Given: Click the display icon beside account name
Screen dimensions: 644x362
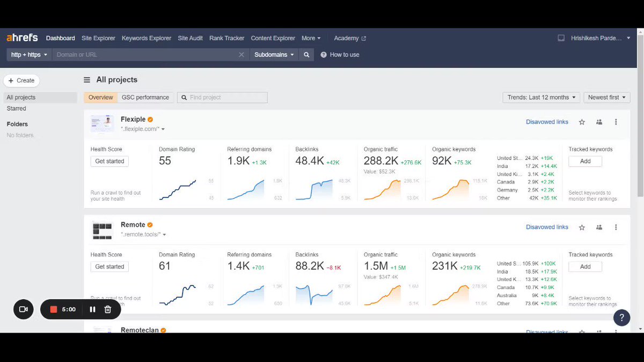Looking at the screenshot, I should 561,38.
